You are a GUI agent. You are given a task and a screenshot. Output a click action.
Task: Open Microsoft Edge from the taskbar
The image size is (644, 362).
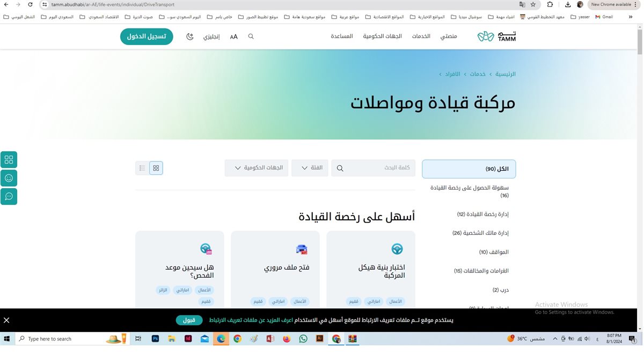tap(221, 339)
